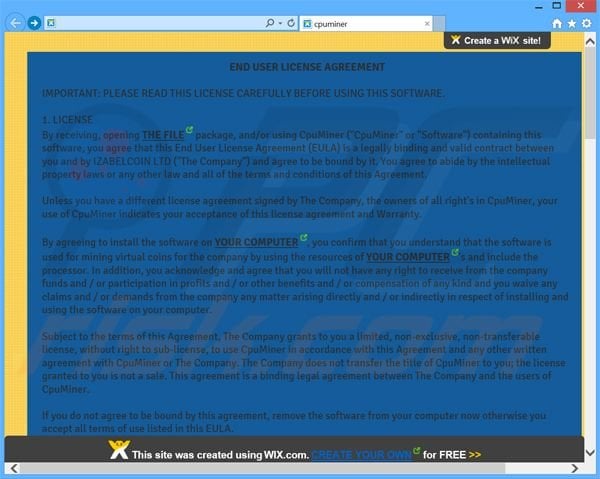Viewport: 600px width, 479px height.
Task: Open the browser Home icon
Action: tap(557, 24)
